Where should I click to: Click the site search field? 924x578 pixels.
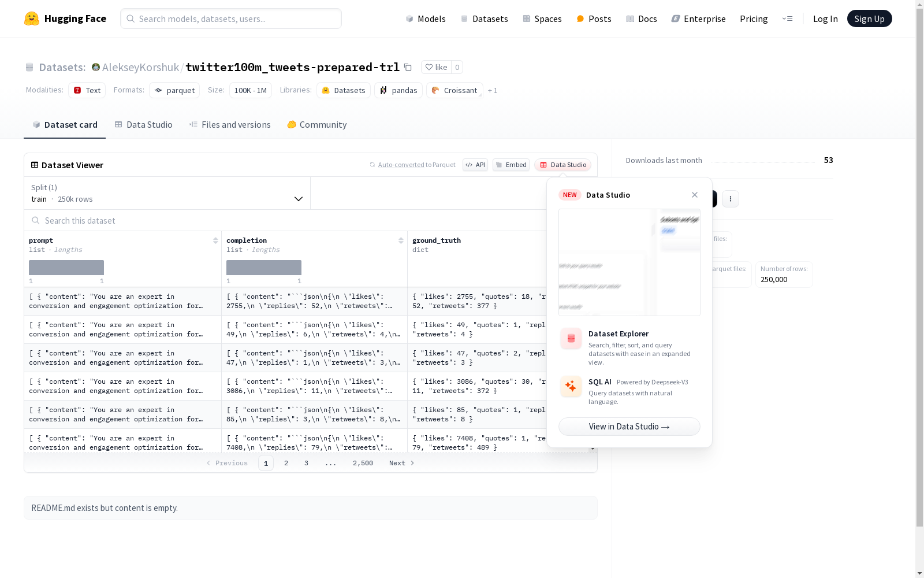(x=231, y=18)
